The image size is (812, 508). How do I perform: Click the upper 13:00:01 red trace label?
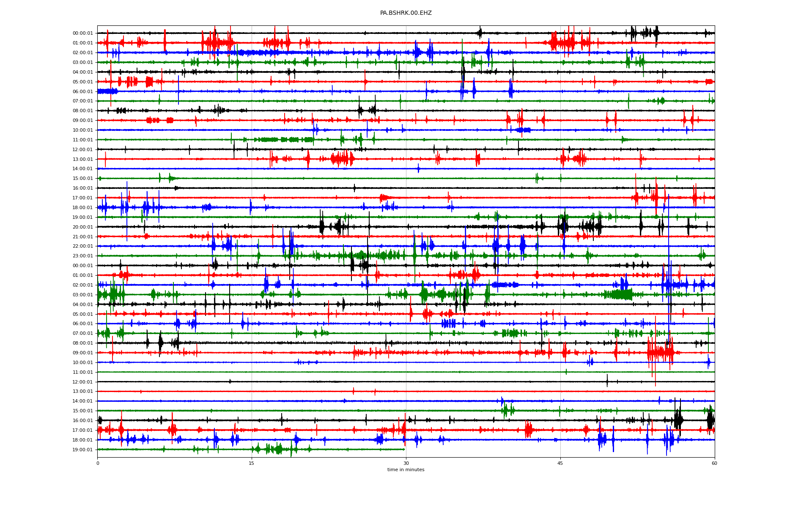coord(82,159)
